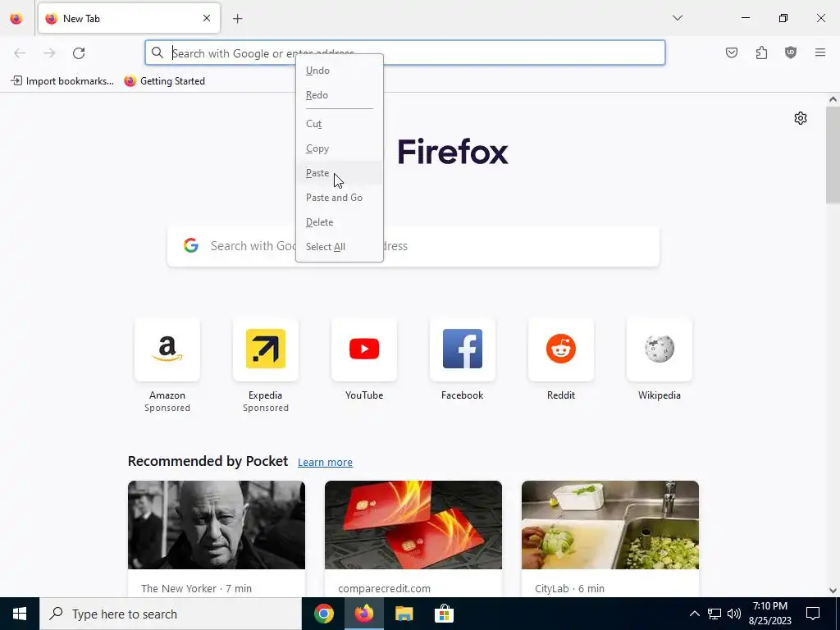Click the page scrollbar up arrow
Screen dimensions: 840x630
point(833,99)
